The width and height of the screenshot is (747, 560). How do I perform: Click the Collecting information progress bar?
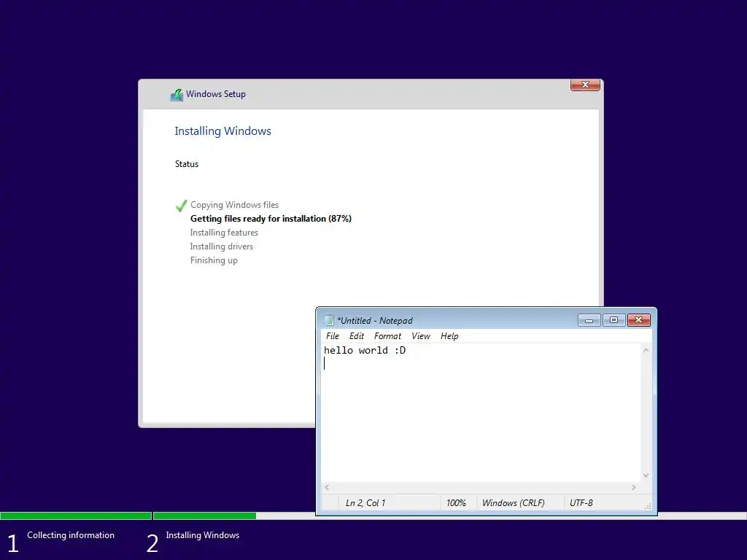pyautogui.click(x=76, y=516)
